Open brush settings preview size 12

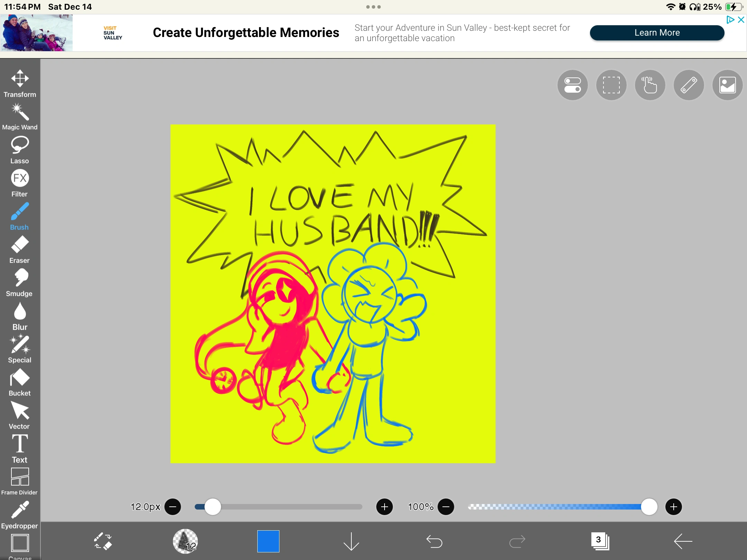[185, 541]
